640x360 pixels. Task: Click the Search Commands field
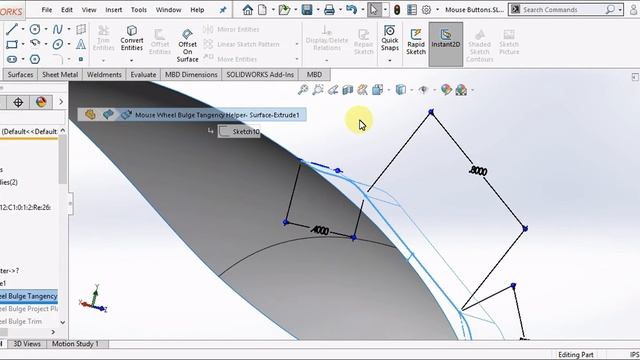pyautogui.click(x=566, y=9)
